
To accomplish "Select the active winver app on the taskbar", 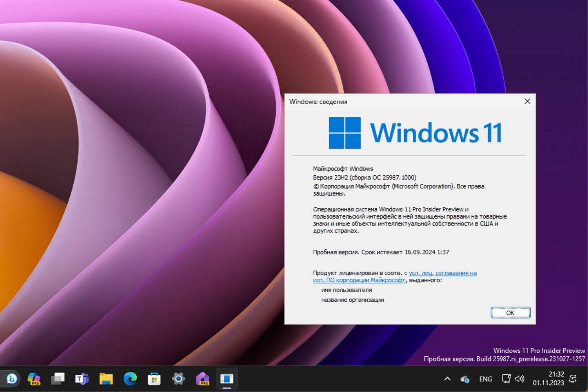I will pos(227,379).
